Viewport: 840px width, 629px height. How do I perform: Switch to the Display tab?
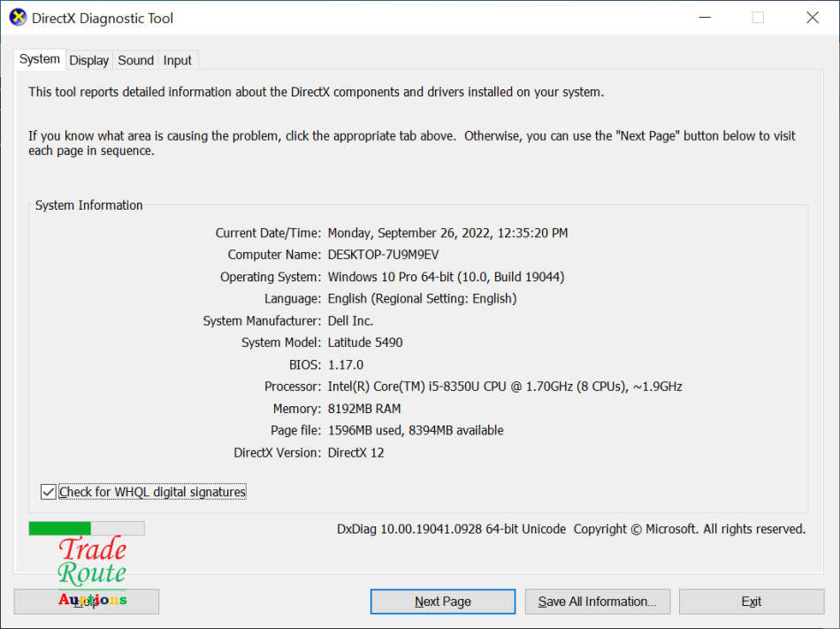click(88, 60)
